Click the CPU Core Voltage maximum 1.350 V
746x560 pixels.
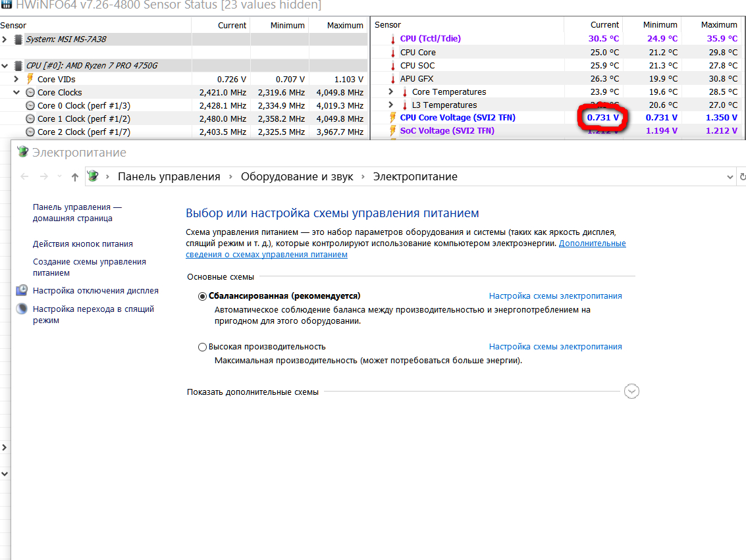click(721, 117)
